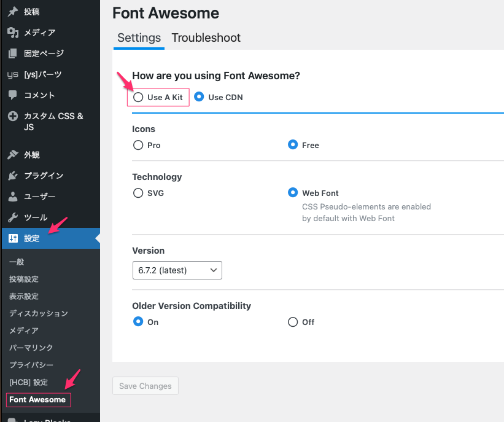
Task: Click the wrench icon beside ツール
Action: coord(12,217)
